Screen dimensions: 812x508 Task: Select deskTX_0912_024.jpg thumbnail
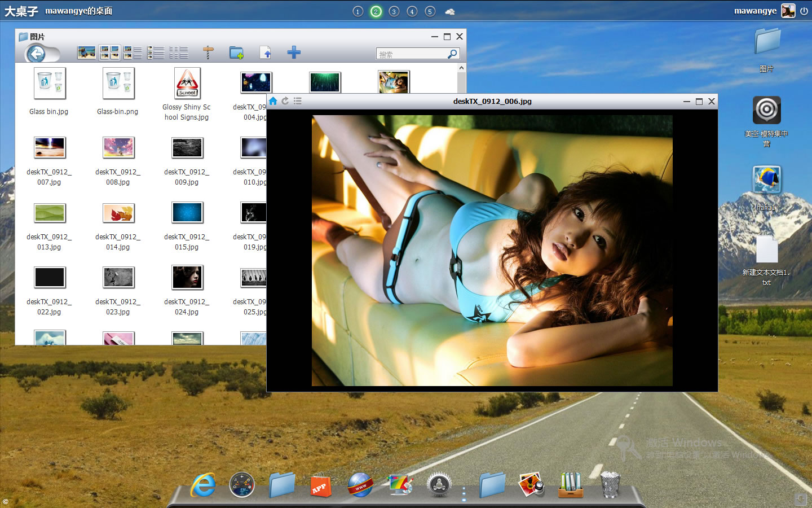(187, 277)
